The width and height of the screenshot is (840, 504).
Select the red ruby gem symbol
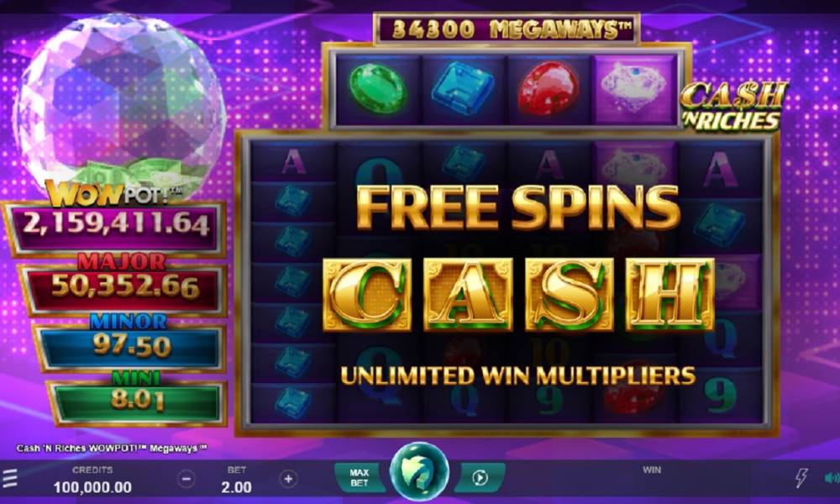(548, 88)
